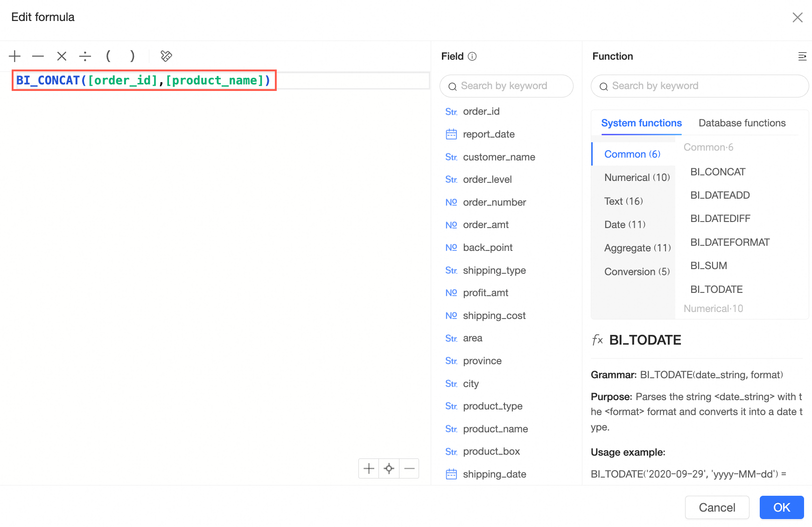Viewport: 812px width, 527px height.
Task: Click the clear formula eraser icon
Action: coord(166,56)
